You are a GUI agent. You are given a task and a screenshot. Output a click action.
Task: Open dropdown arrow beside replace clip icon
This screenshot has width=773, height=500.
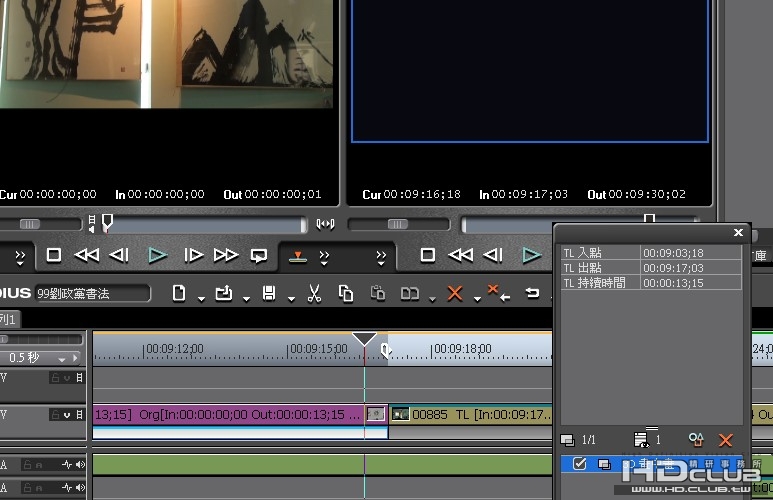[x=432, y=299]
